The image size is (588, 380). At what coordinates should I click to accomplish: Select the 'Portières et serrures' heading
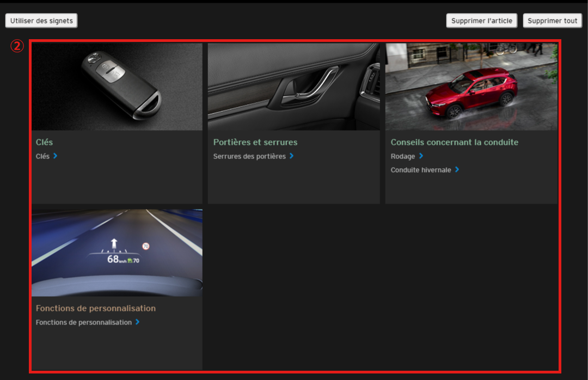click(x=255, y=142)
